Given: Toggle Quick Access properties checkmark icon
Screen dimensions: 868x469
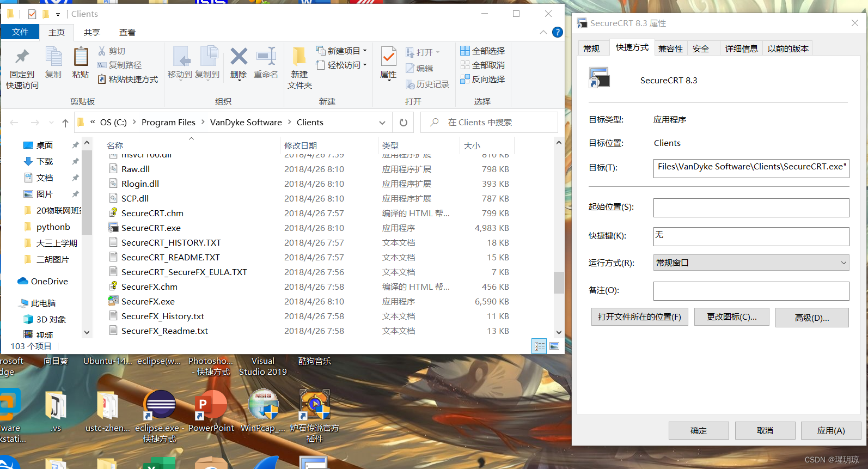Looking at the screenshot, I should pyautogui.click(x=32, y=14).
